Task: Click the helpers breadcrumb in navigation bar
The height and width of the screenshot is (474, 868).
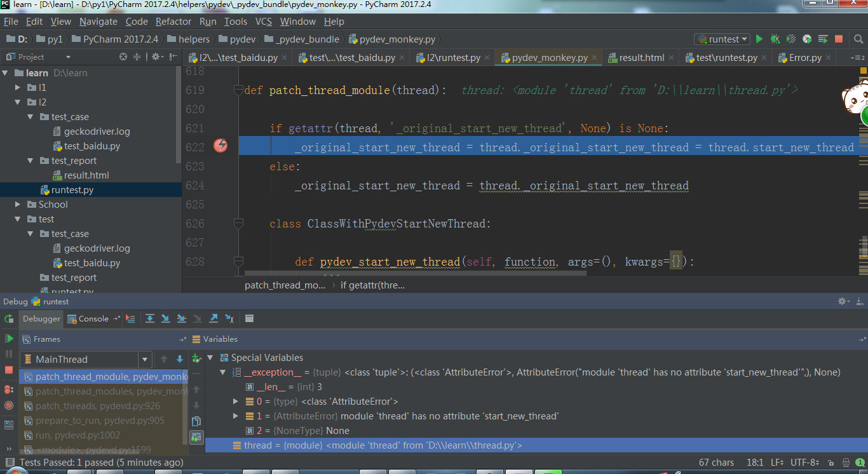Action: (187, 39)
